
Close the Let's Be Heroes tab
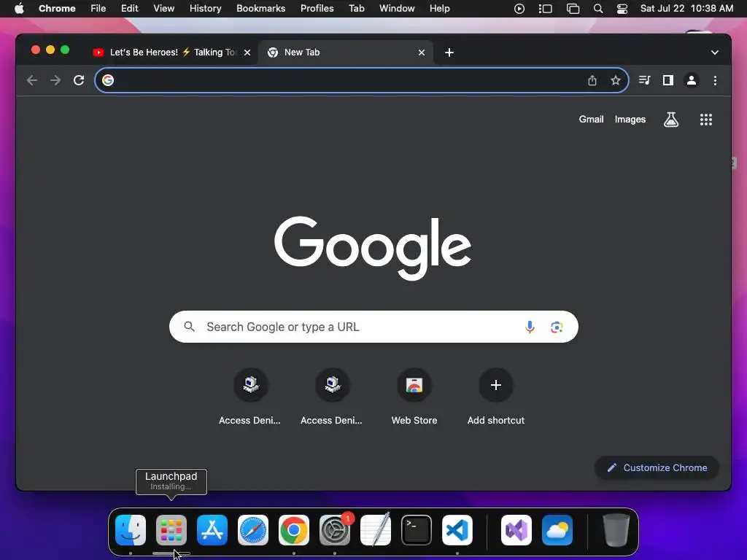(x=247, y=52)
